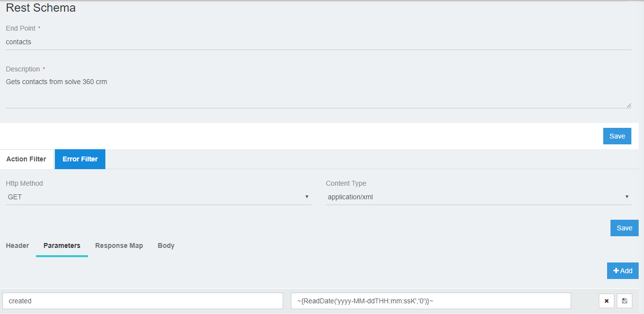Edit the parameter name 'created' field

[143, 301]
